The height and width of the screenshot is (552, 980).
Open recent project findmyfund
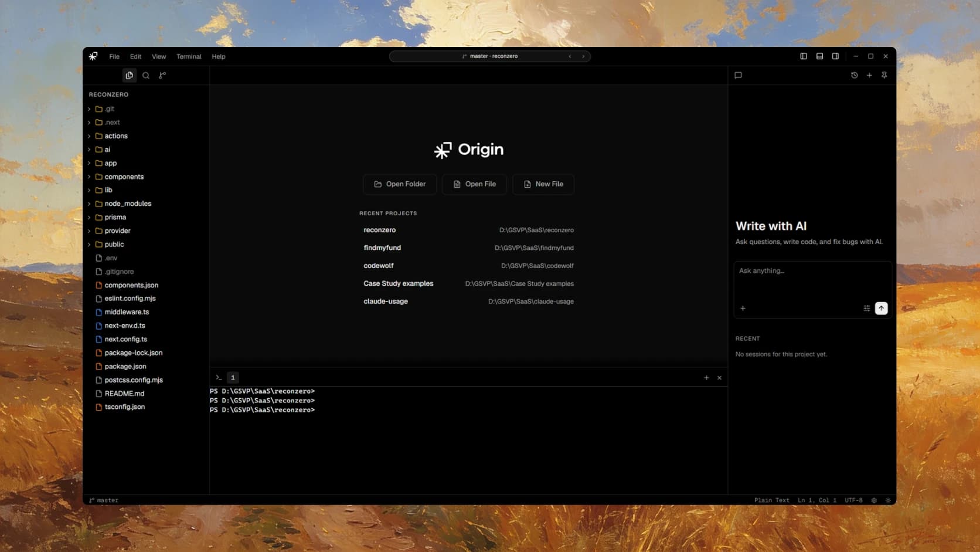468,248
